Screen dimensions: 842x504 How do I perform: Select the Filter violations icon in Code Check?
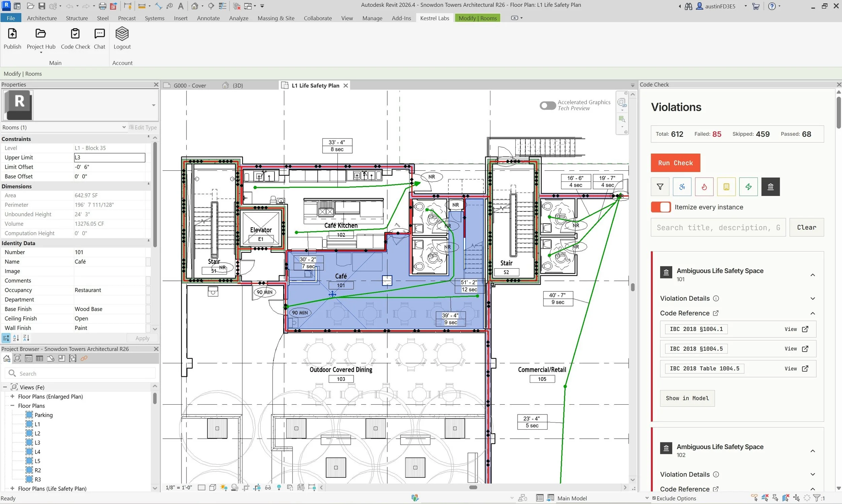pos(659,187)
